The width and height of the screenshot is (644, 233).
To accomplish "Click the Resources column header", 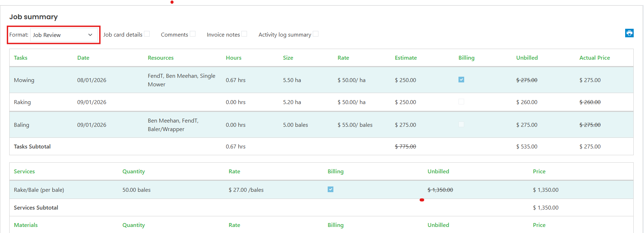I will point(161,58).
